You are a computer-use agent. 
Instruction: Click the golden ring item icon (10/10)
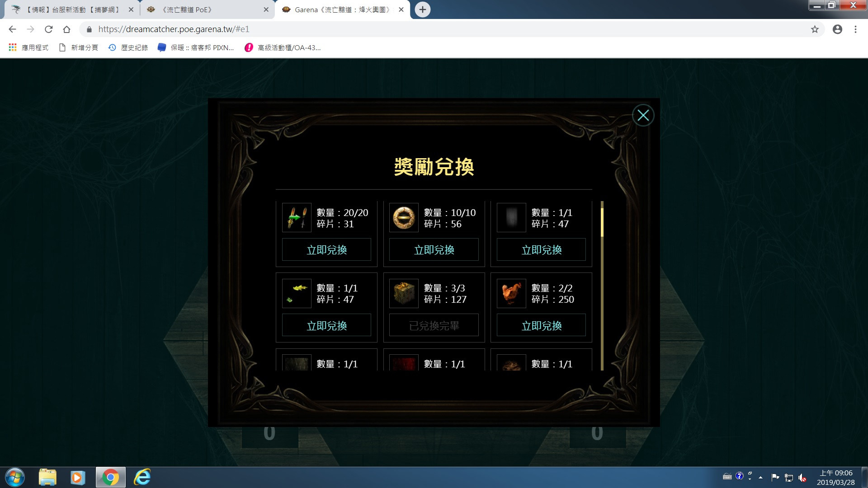[x=404, y=217]
